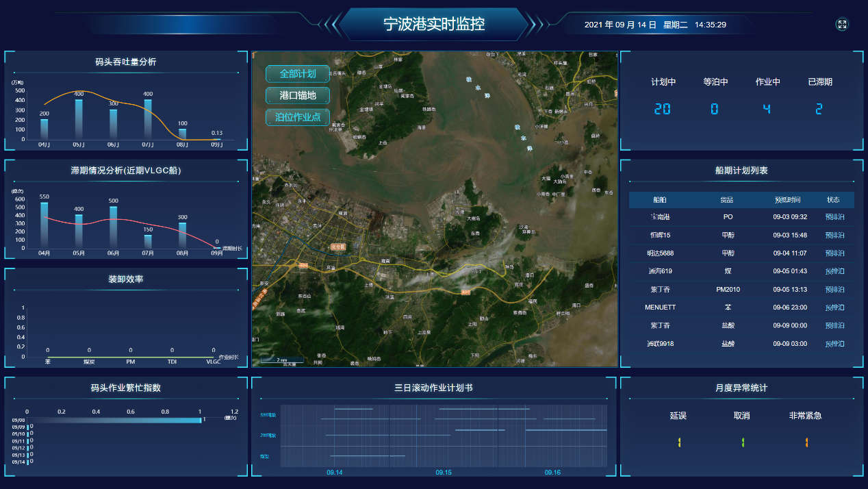The width and height of the screenshot is (868, 489).
Task: Open the 预排泊 status for 宝南港
Action: click(x=834, y=217)
